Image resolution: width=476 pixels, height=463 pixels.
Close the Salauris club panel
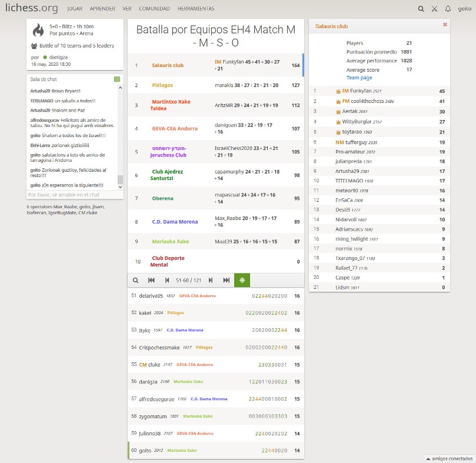click(445, 25)
